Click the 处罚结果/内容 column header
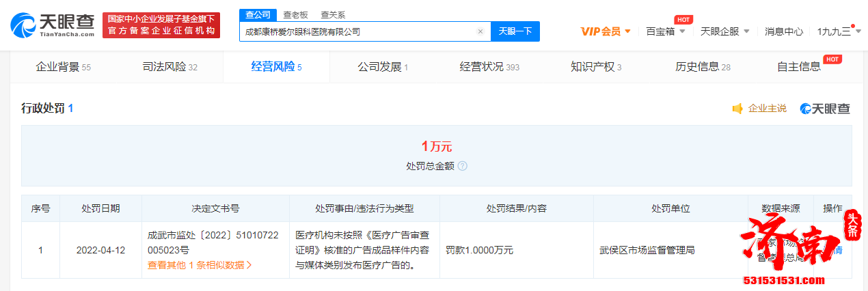Screen dimensions: 868x291 pyautogui.click(x=516, y=208)
